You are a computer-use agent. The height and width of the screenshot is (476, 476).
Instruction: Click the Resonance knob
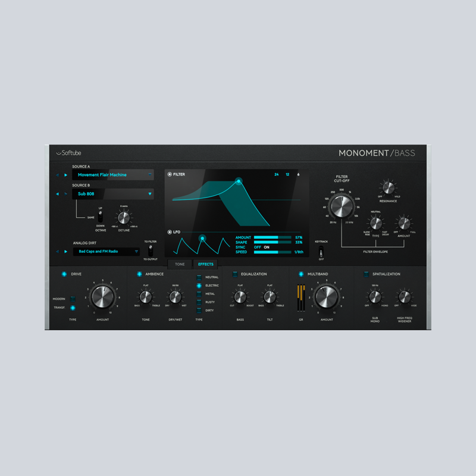point(388,188)
